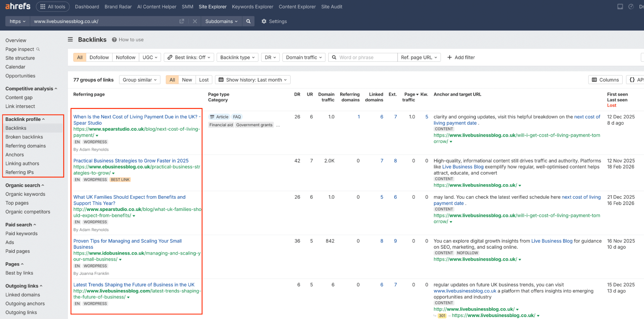Click the How to use help icon

tap(114, 39)
